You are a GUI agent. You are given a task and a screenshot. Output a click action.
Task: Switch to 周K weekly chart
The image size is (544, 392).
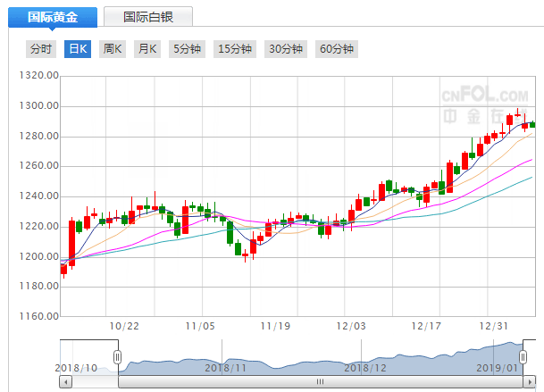point(113,49)
